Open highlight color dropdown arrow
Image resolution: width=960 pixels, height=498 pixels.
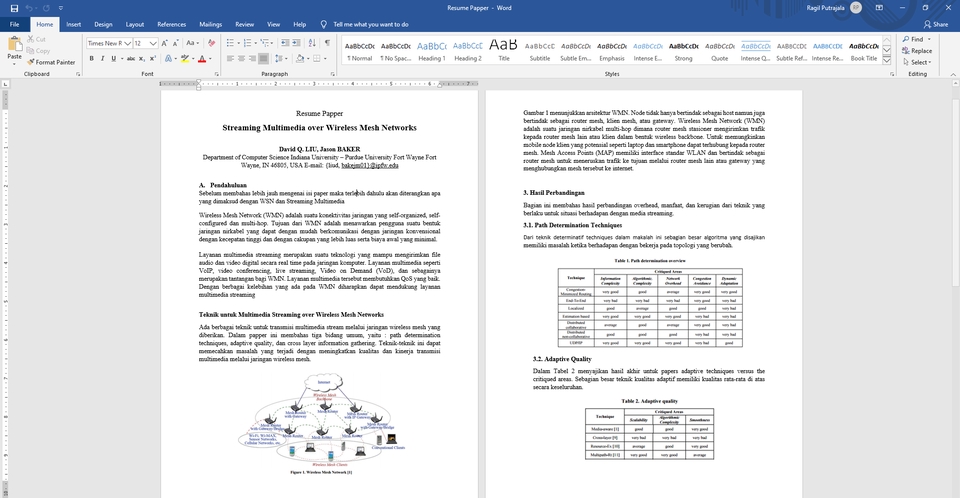point(193,59)
